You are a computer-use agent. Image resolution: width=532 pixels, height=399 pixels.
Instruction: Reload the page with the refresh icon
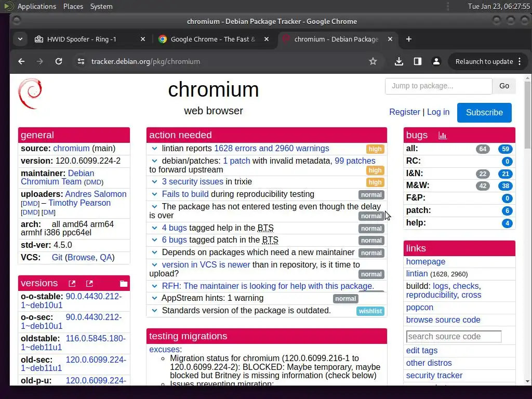coord(59,61)
